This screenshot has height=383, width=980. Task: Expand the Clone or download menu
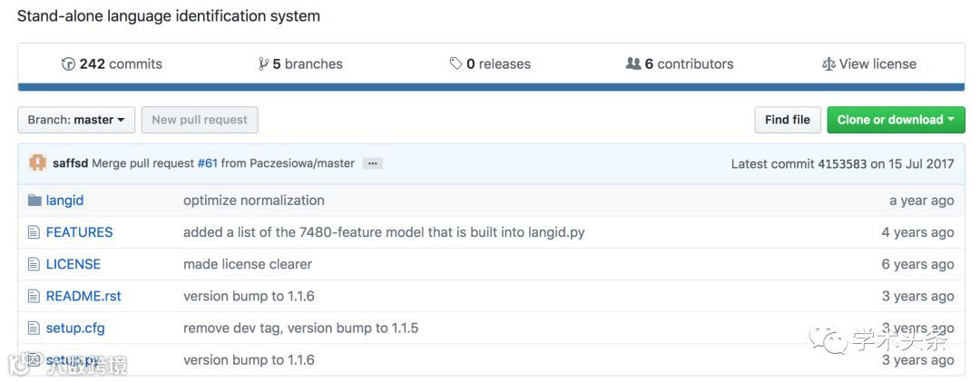(x=896, y=120)
